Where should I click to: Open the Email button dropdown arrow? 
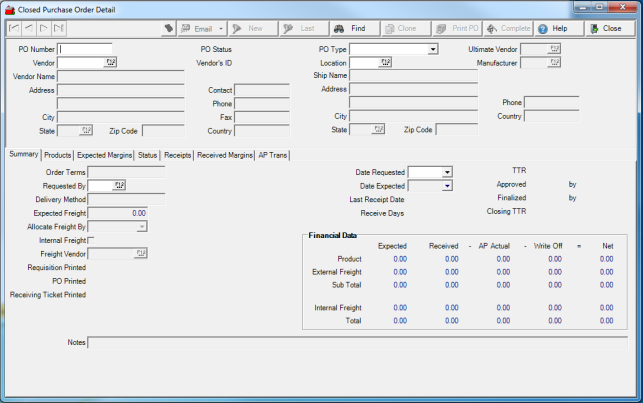[221, 29]
